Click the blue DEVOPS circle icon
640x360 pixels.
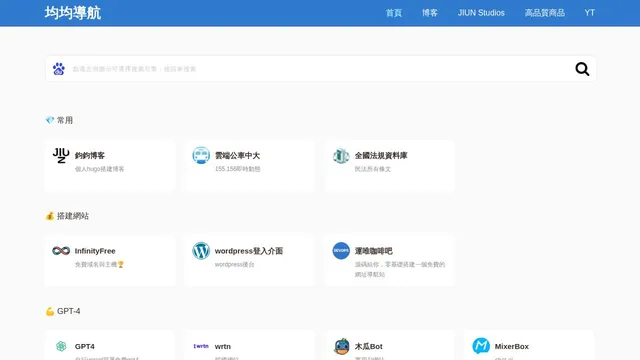coord(341,251)
